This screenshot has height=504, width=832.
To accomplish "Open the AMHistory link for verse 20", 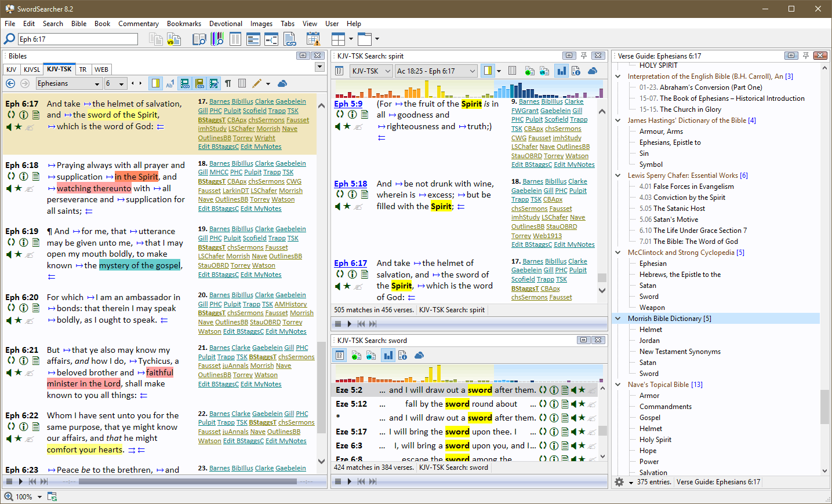I will tap(290, 304).
